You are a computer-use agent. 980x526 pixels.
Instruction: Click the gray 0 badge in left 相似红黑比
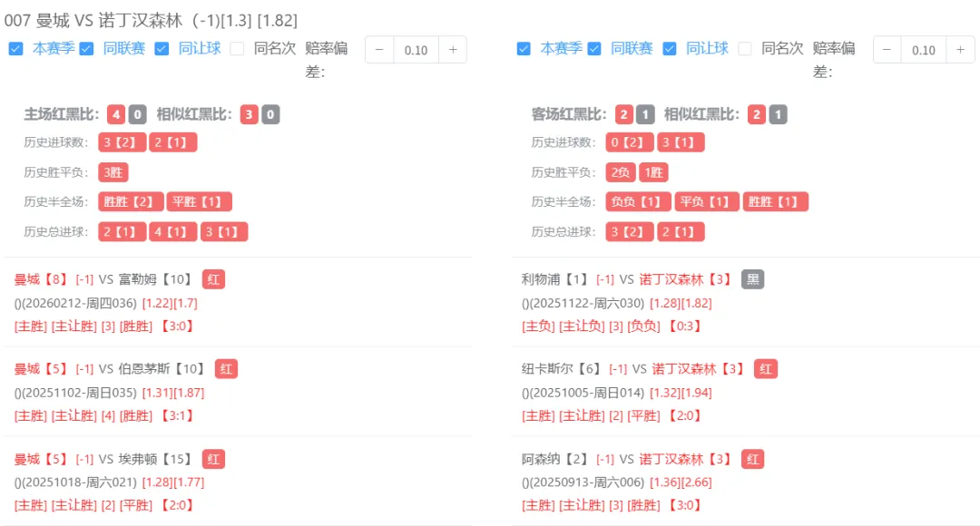click(x=270, y=114)
